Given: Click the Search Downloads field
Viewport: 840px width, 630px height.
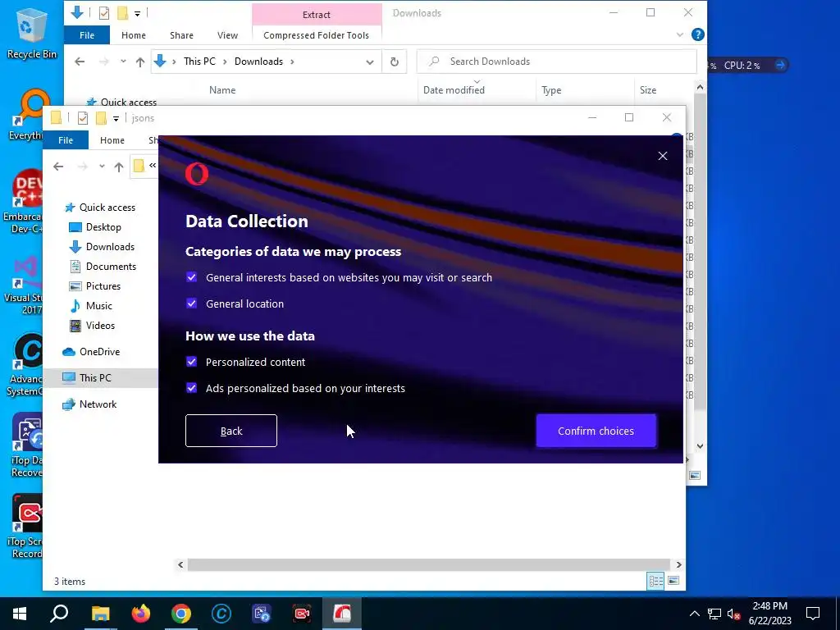Looking at the screenshot, I should coord(556,62).
